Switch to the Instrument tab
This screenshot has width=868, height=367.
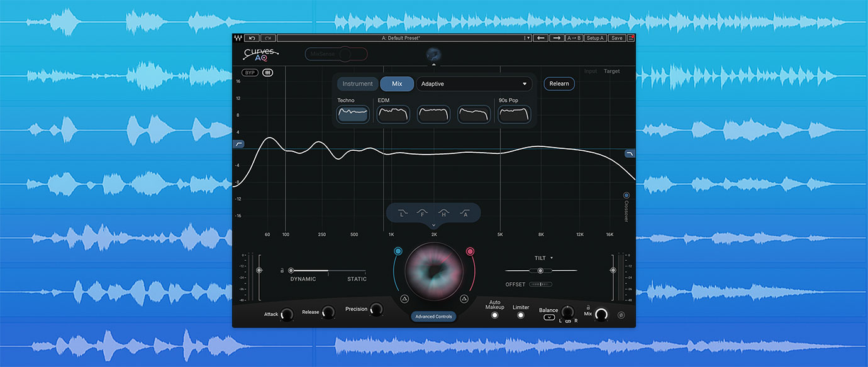coord(357,84)
